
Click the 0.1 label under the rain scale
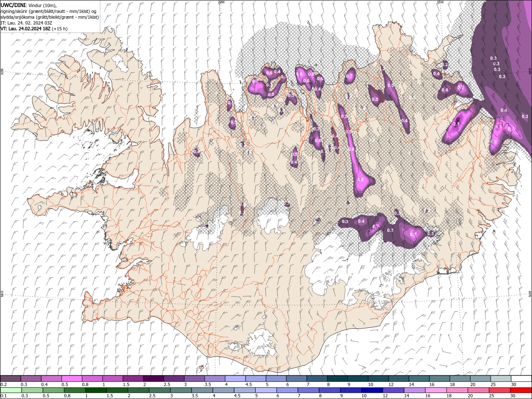point(3,396)
